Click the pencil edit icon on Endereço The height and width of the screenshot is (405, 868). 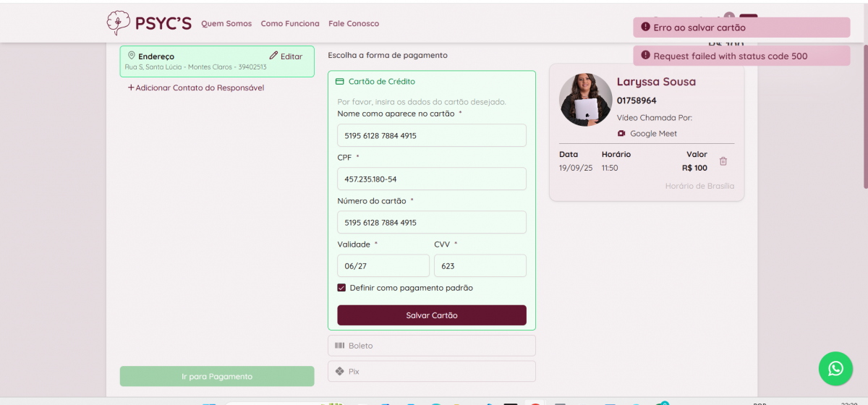273,56
